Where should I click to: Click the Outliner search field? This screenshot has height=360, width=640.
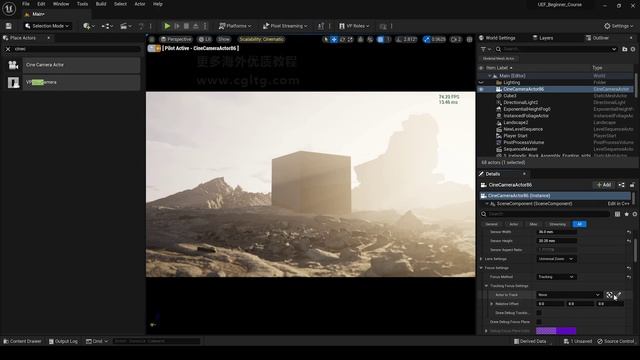point(556,49)
